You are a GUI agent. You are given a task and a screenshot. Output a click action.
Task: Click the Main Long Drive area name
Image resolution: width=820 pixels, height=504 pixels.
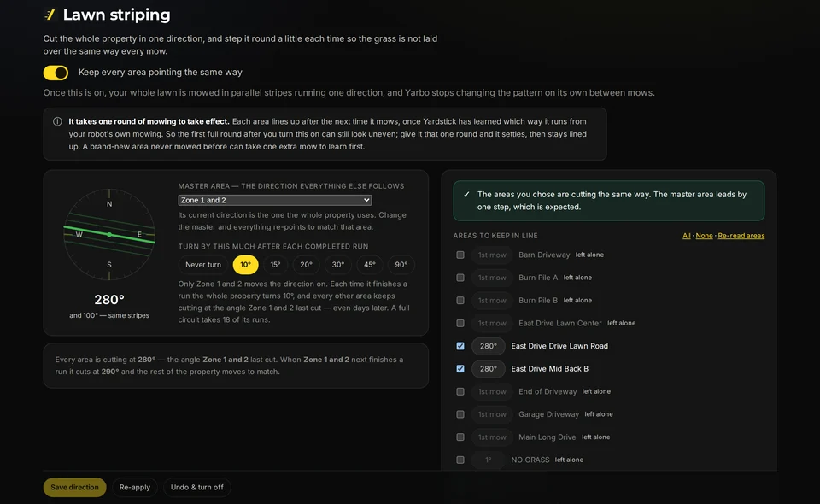pyautogui.click(x=547, y=437)
